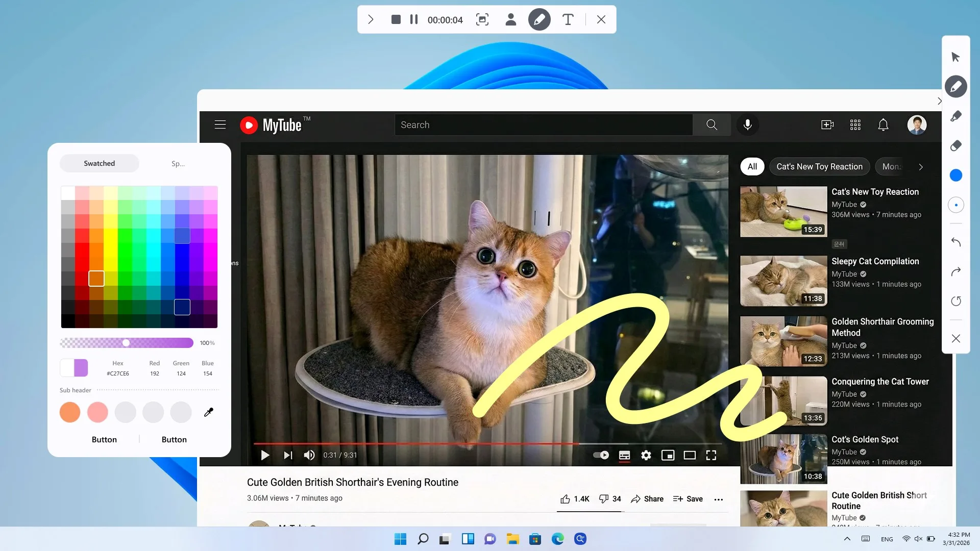Expand the system tray hidden icons chevron
Image resolution: width=980 pixels, height=551 pixels.
[847, 539]
